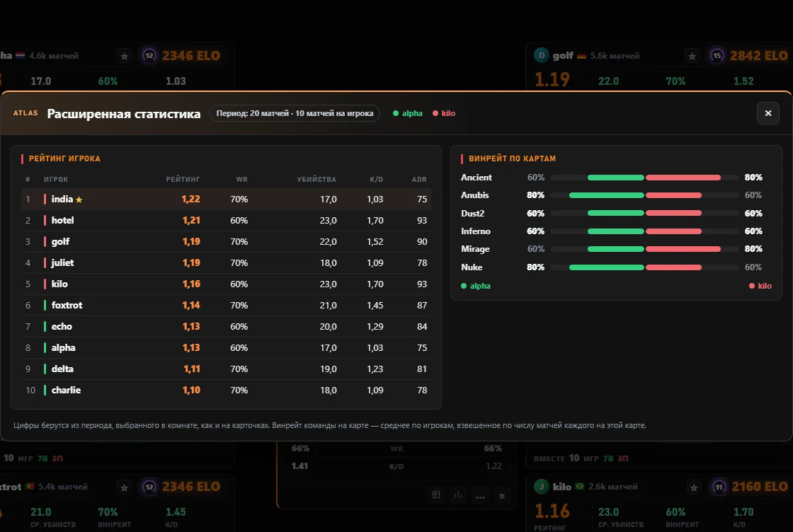793x532 pixels.
Task: Click the red kilo legend in the dialog header
Action: (x=444, y=113)
